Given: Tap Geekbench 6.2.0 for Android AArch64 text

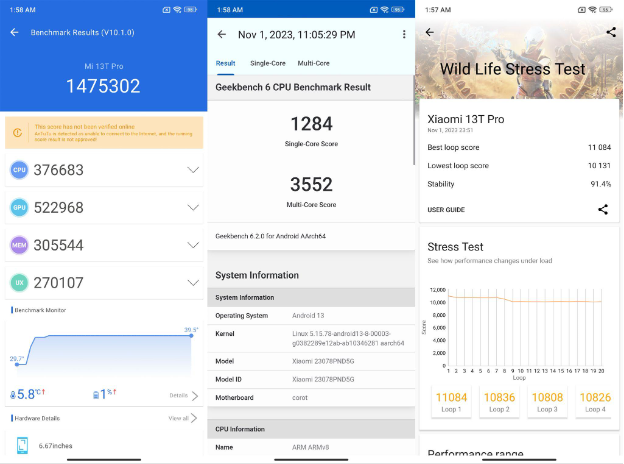Looking at the screenshot, I should [271, 236].
